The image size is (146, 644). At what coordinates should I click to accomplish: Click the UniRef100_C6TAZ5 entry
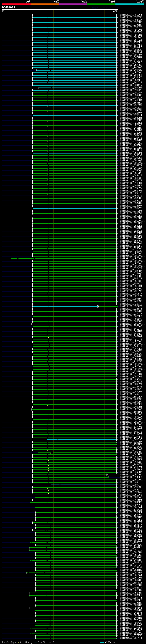point(131,40)
